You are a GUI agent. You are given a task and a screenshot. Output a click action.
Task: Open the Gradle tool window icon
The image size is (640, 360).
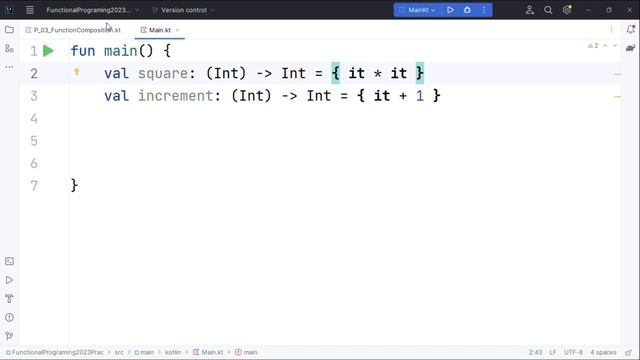pos(631,48)
